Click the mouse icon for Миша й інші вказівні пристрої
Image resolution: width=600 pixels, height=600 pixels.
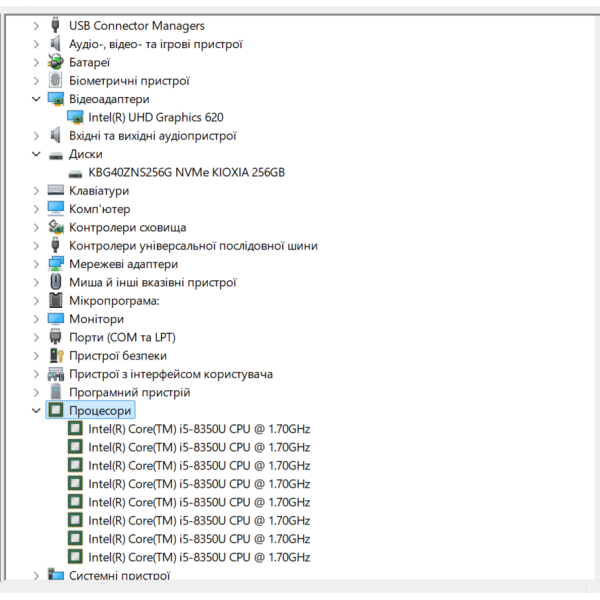click(x=55, y=282)
